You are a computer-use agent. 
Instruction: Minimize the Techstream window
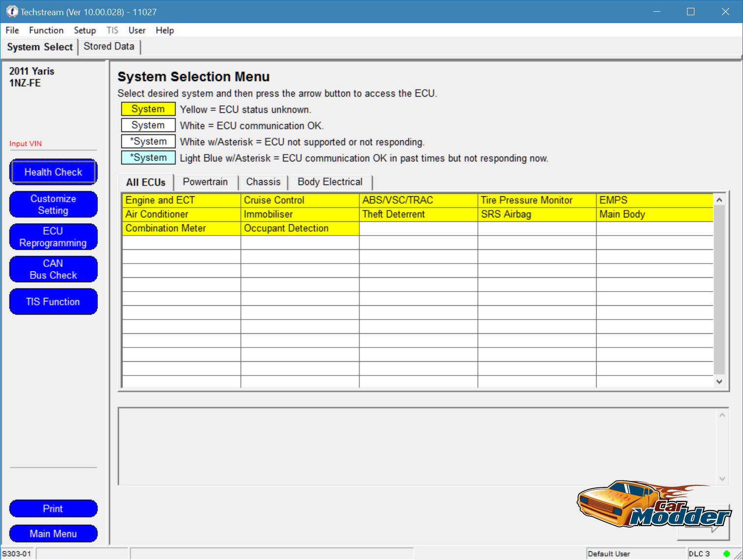click(x=657, y=11)
